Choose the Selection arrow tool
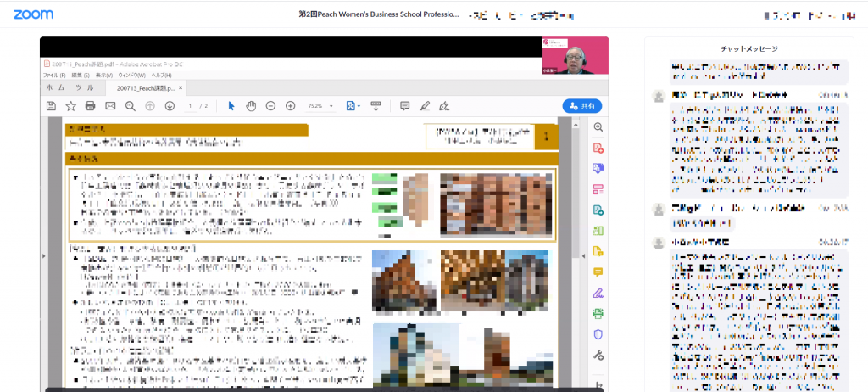Viewport: 868px width, 392px height. point(231,106)
